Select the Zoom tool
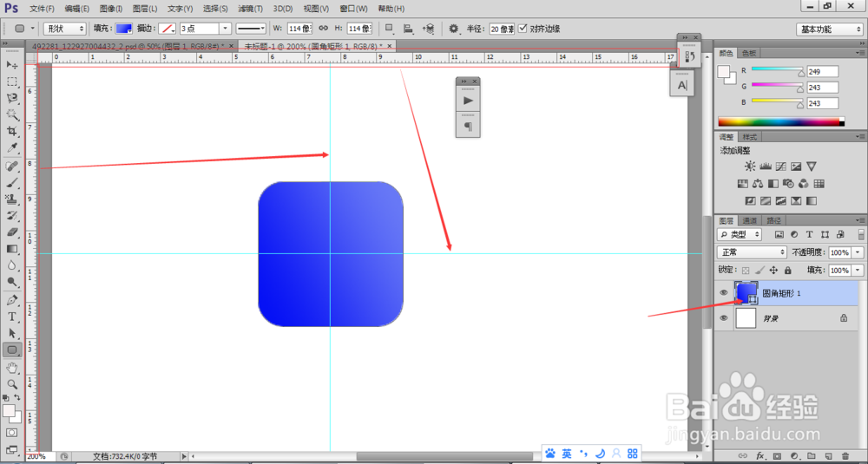Image resolution: width=868 pixels, height=464 pixels. pos(11,384)
